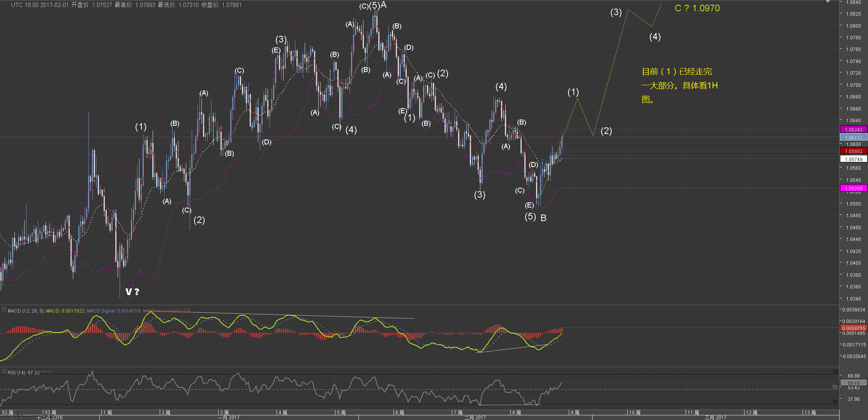The image size is (868, 420).
Task: Click the '3 周' week label
Action: [x=224, y=413]
